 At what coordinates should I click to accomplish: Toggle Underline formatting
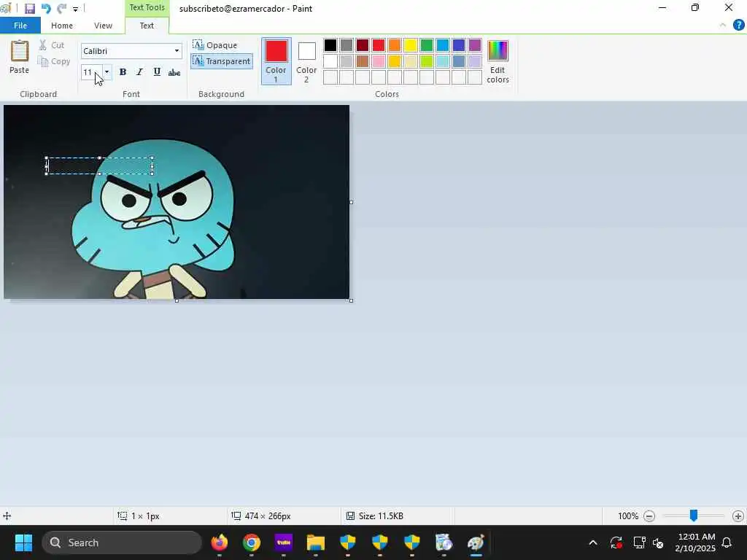pos(157,72)
